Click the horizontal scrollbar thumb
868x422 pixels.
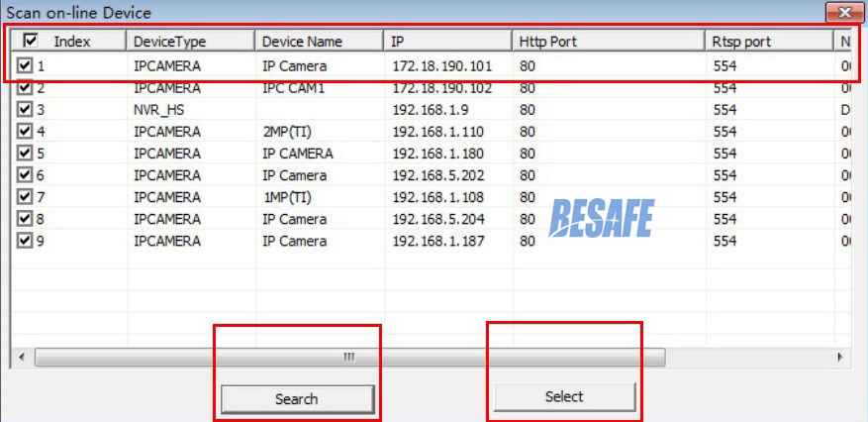347,357
